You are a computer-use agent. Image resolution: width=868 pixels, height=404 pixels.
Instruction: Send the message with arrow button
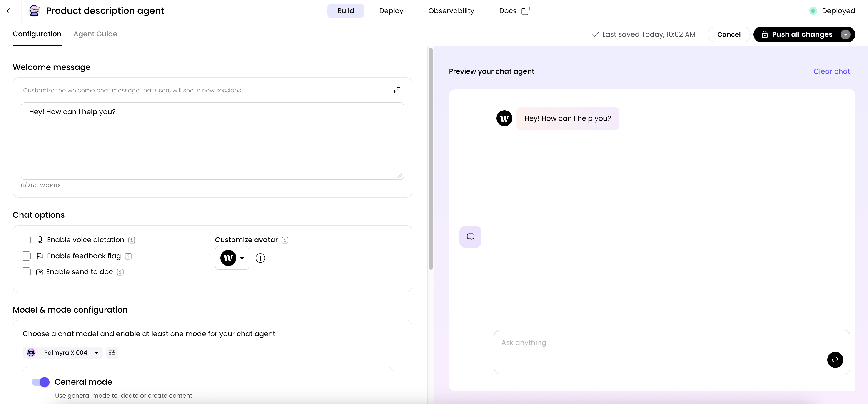835,360
